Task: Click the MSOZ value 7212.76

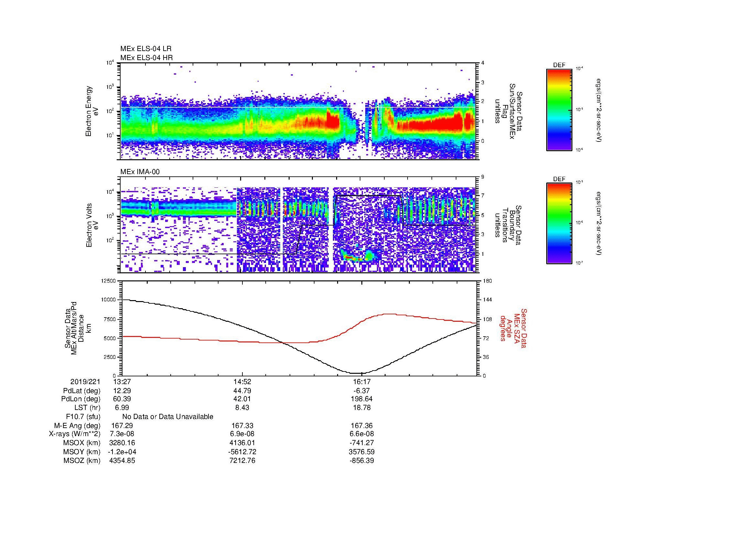Action: pyautogui.click(x=242, y=461)
